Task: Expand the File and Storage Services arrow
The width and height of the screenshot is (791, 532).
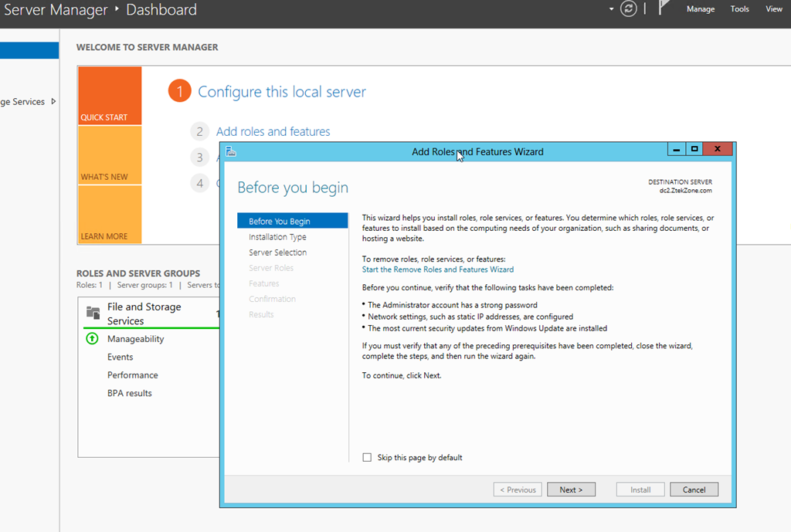Action: [x=53, y=101]
